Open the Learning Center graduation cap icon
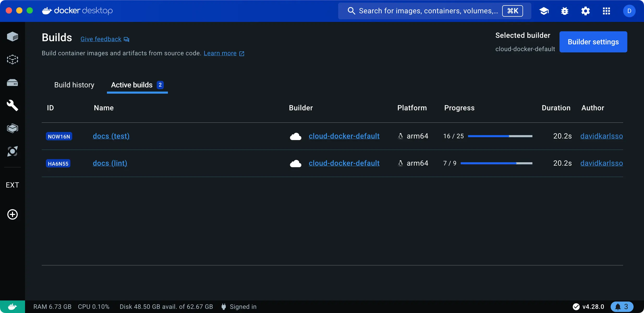The height and width of the screenshot is (313, 644). [x=544, y=11]
